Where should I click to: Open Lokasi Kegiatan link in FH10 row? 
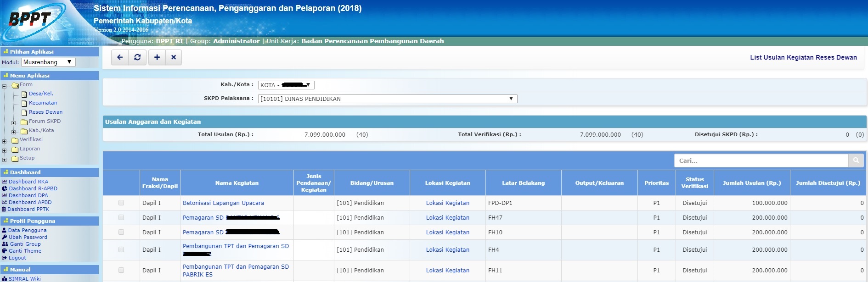click(x=447, y=232)
